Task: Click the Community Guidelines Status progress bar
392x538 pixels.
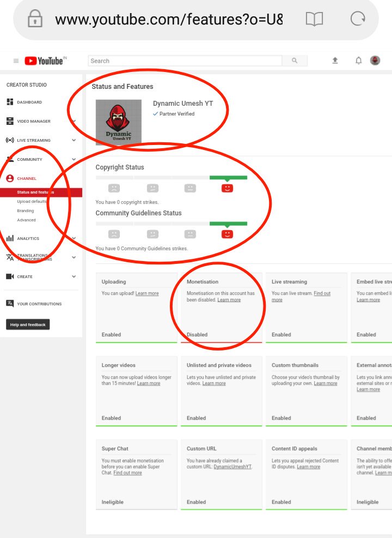Action: pyautogui.click(x=171, y=223)
